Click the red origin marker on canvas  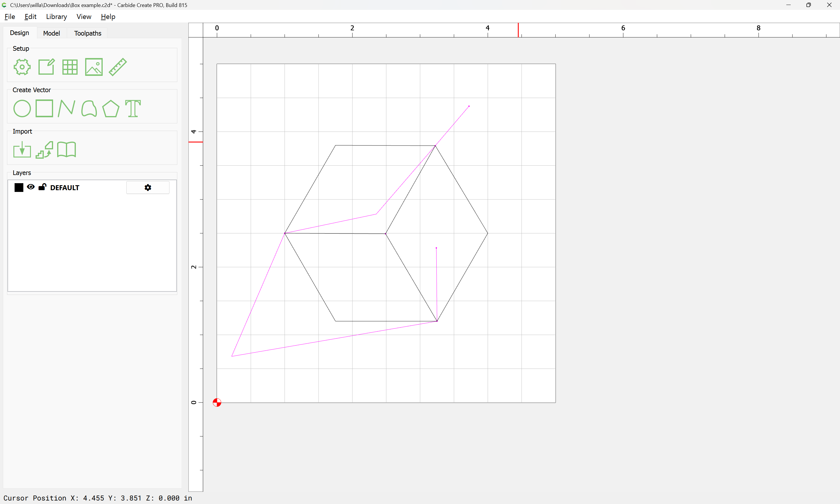(217, 402)
